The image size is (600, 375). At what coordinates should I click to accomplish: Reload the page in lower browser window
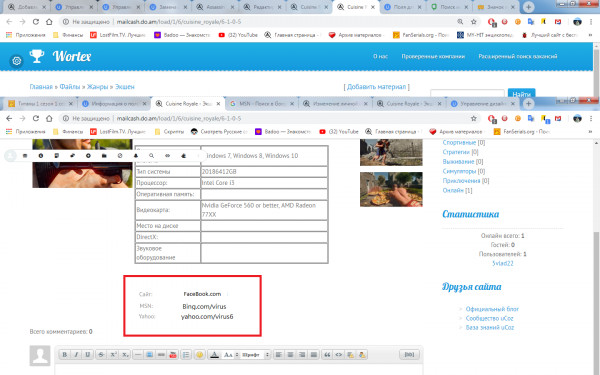[x=36, y=118]
